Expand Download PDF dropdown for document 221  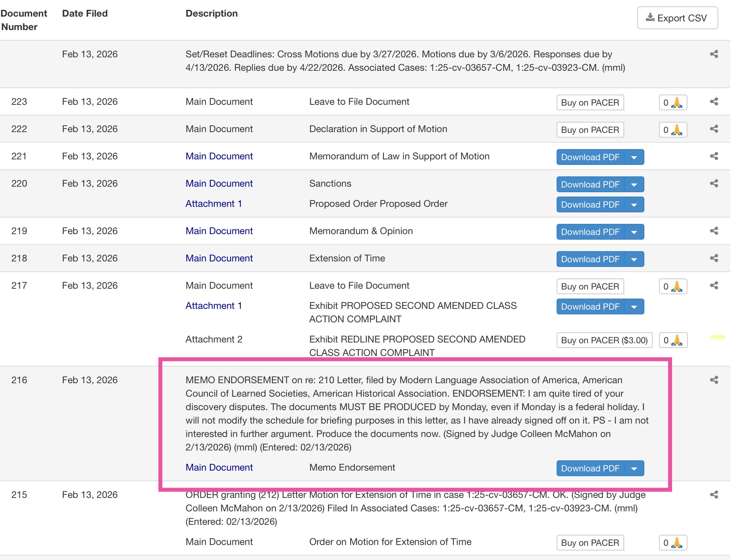634,157
